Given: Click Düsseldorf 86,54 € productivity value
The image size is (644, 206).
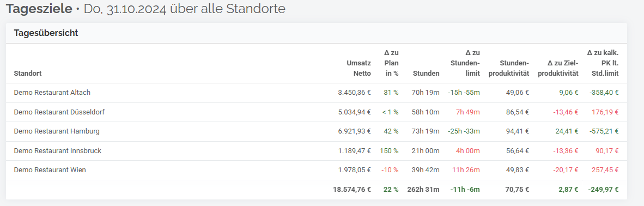Looking at the screenshot, I should [518, 112].
